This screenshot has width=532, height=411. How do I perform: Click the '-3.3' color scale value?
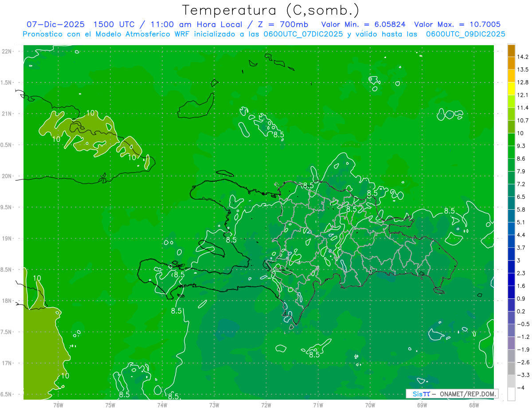point(523,375)
